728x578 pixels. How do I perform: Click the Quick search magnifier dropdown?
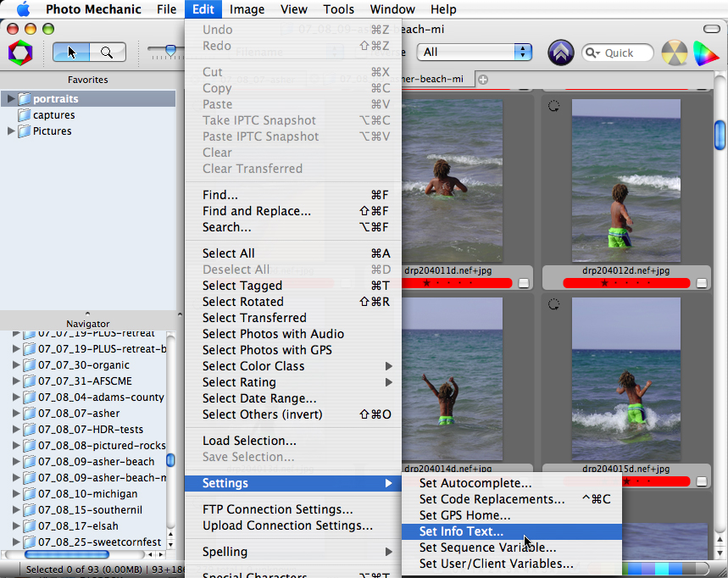point(593,53)
